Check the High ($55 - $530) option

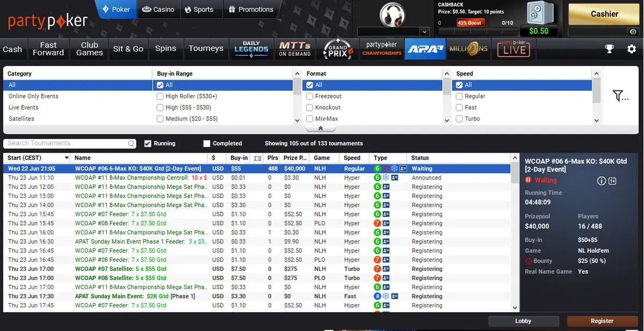160,107
